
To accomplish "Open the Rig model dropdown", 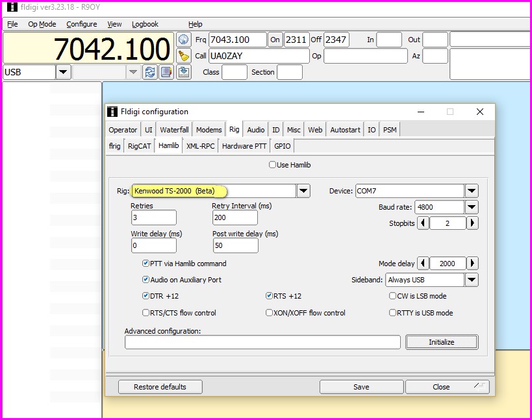I will [x=303, y=191].
